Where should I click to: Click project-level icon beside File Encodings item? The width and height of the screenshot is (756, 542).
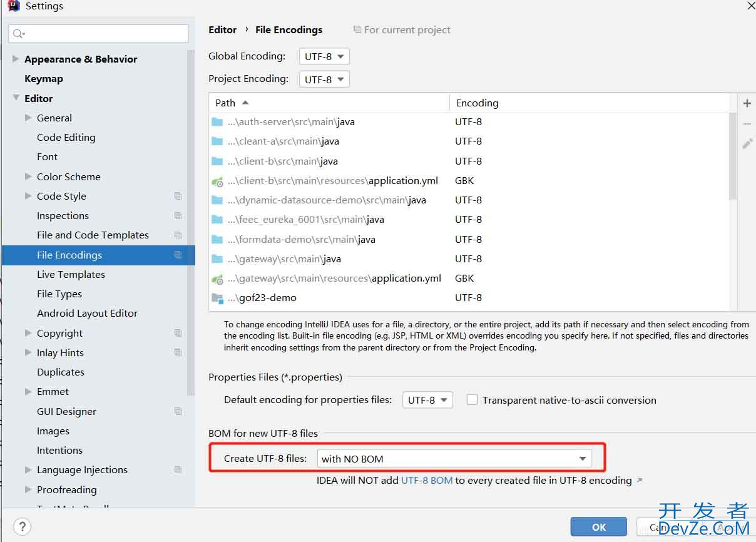pos(178,255)
